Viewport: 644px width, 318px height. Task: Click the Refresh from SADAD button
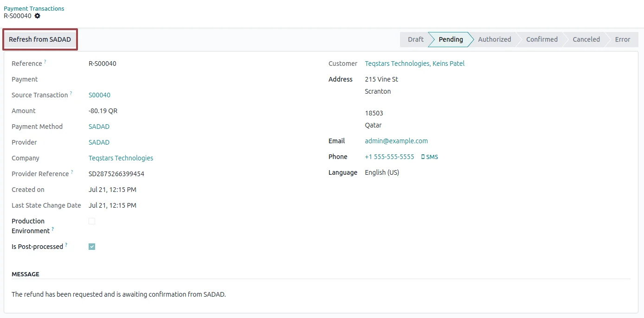(40, 39)
